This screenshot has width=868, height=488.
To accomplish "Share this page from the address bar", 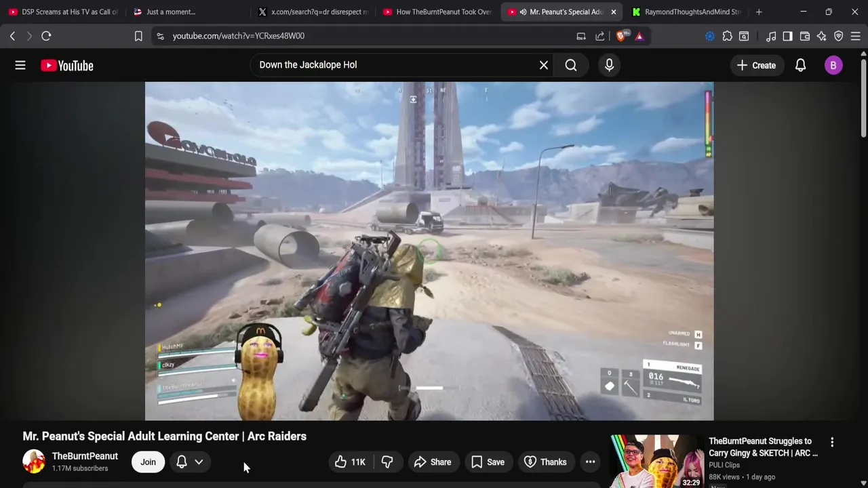I will [x=600, y=36].
